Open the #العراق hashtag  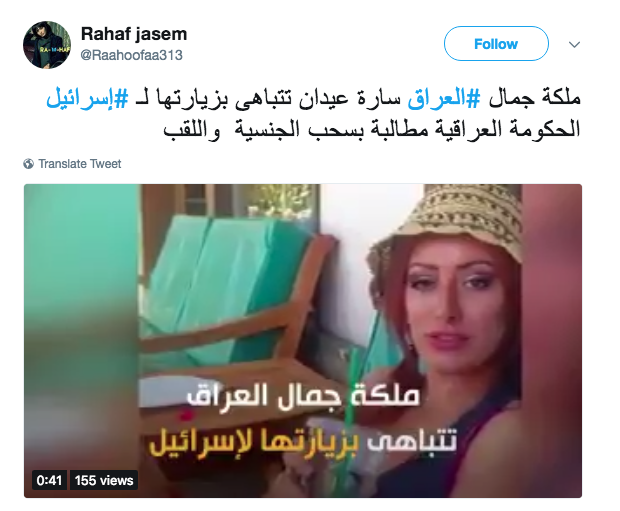tap(444, 99)
